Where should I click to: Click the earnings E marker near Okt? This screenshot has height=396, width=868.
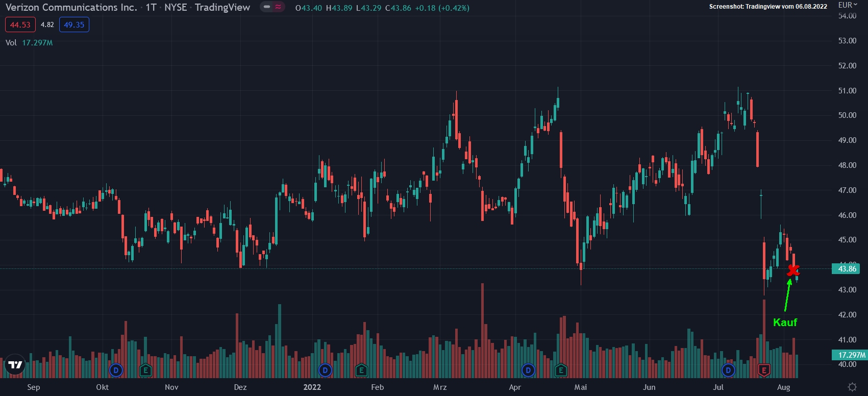(146, 370)
